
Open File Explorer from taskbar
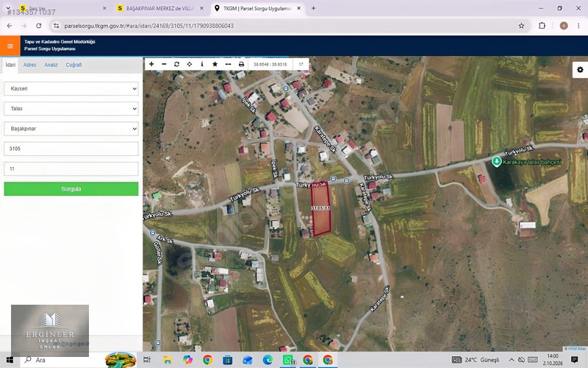[x=168, y=360]
